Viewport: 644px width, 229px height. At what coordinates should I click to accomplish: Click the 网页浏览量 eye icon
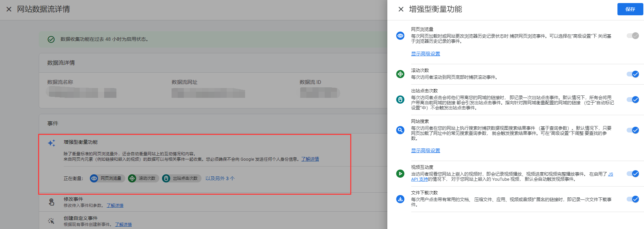400,36
